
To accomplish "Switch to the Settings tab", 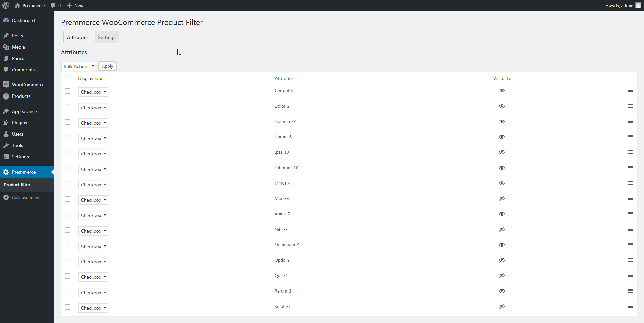I will coord(107,37).
